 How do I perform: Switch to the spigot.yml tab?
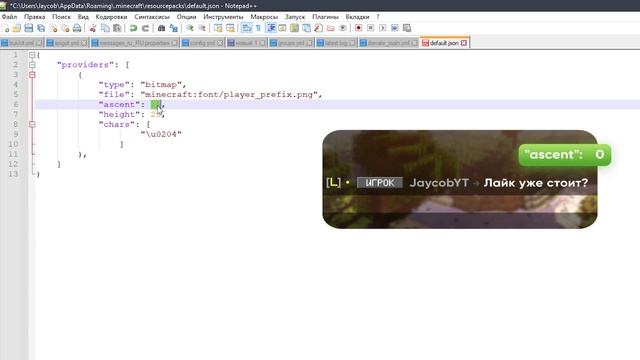click(x=66, y=43)
